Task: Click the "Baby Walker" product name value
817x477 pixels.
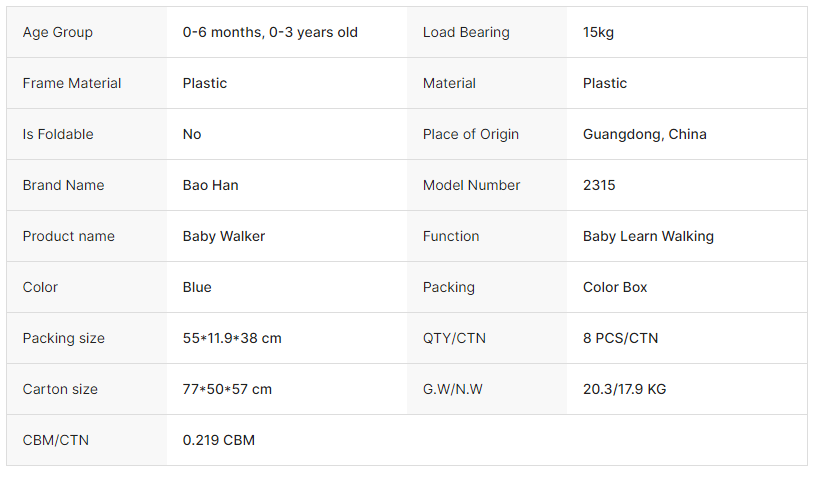Action: click(224, 236)
